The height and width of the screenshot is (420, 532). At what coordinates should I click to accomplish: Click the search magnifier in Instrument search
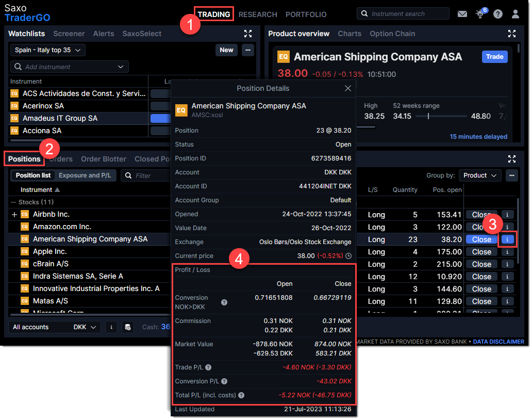click(x=364, y=13)
